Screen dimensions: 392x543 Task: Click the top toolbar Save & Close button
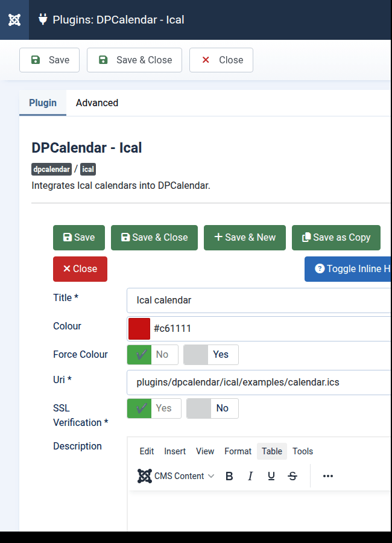point(134,60)
